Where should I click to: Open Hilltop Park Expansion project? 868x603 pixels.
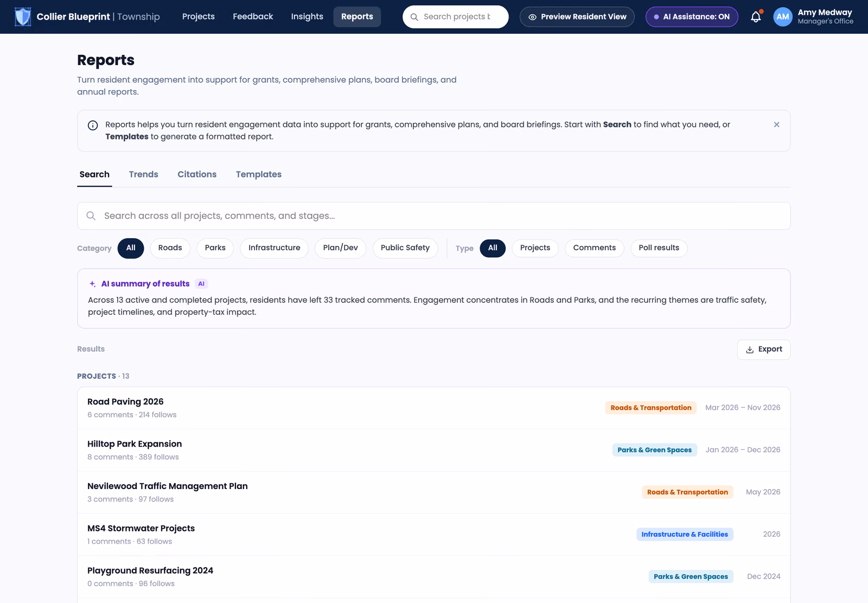(433, 450)
